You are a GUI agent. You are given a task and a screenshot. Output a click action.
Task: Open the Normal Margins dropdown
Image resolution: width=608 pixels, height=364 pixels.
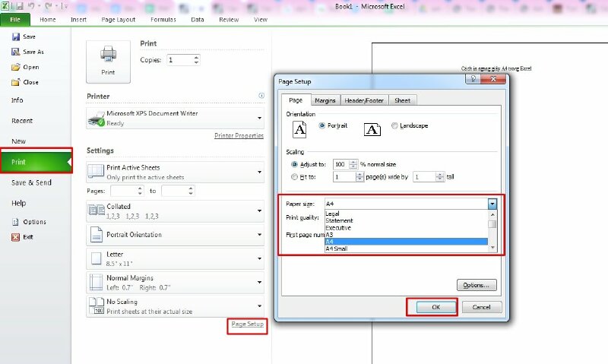(x=259, y=283)
